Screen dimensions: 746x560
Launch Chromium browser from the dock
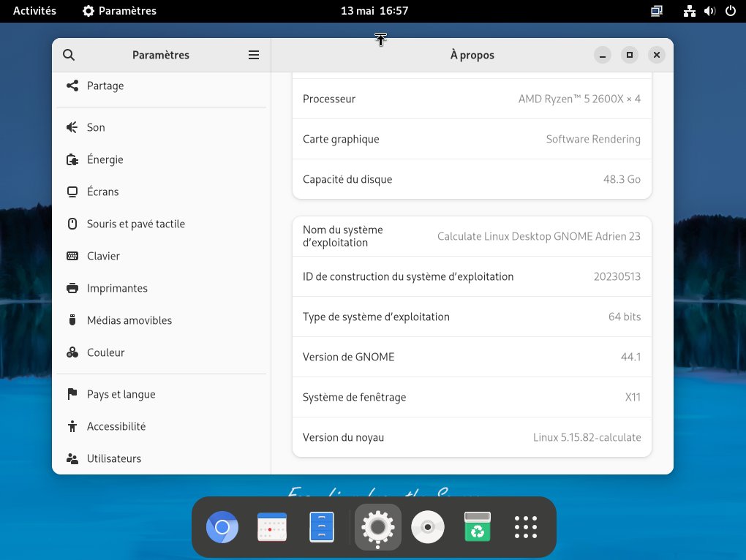click(x=222, y=527)
